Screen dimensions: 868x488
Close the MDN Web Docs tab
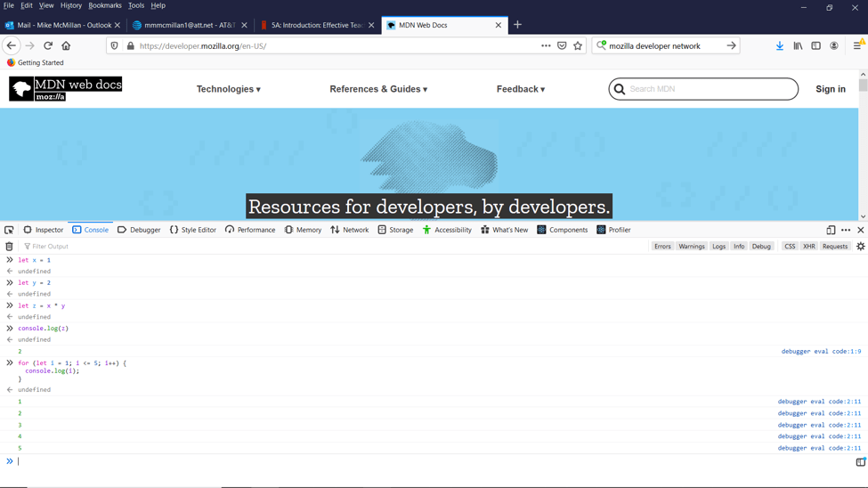[x=499, y=25]
